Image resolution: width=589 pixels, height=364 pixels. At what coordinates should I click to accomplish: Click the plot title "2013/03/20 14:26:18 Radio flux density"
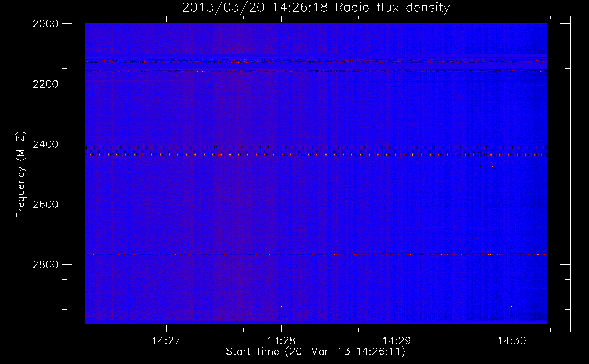point(316,7)
